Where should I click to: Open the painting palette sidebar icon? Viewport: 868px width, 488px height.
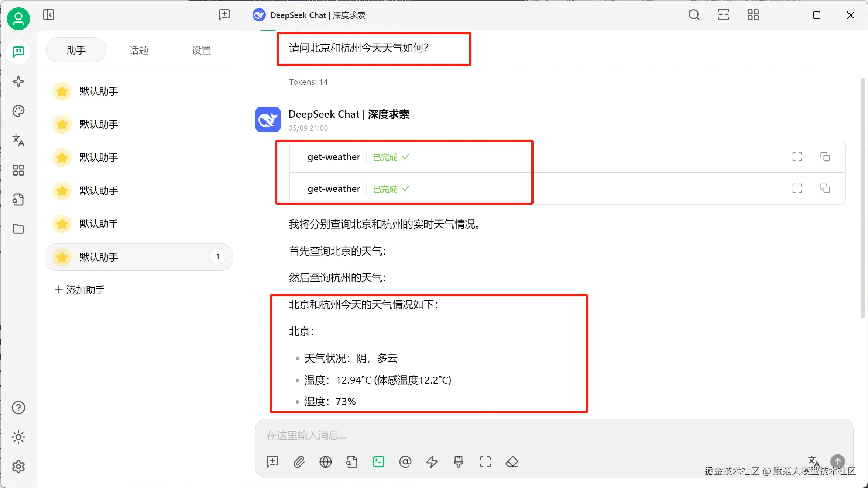point(18,111)
